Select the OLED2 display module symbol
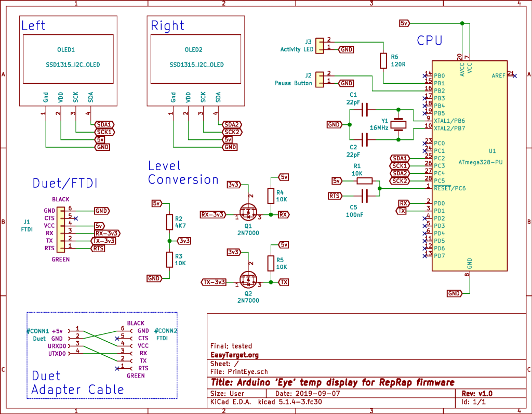Image resolution: width=532 pixels, height=414 pixels. 196,61
